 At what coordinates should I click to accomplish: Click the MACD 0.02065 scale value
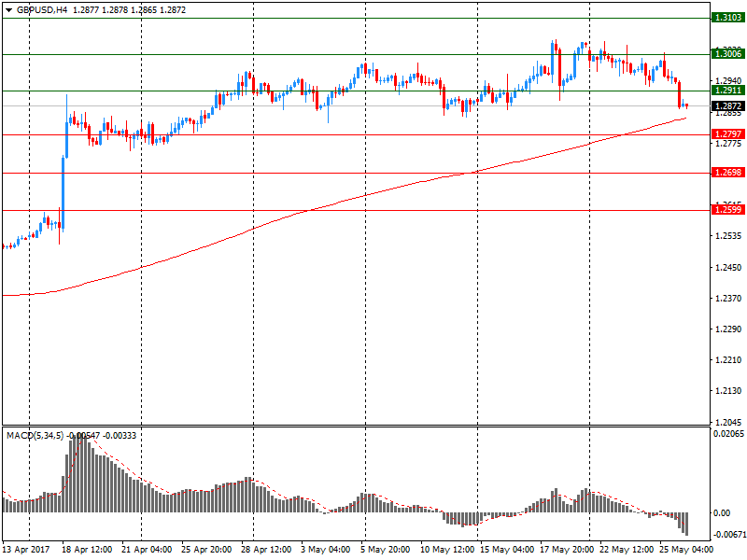click(728, 433)
